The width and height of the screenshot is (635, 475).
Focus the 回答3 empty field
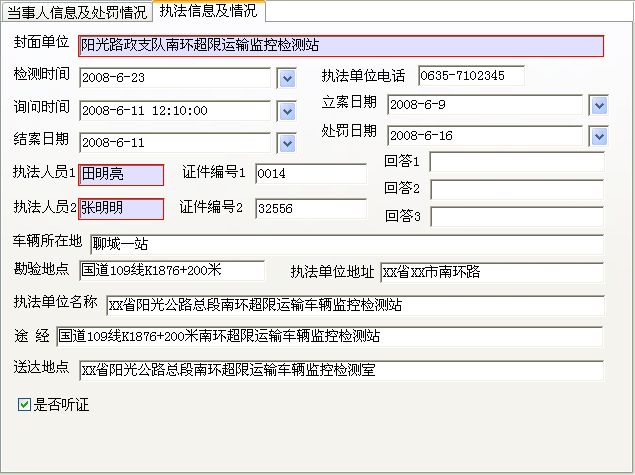[516, 215]
